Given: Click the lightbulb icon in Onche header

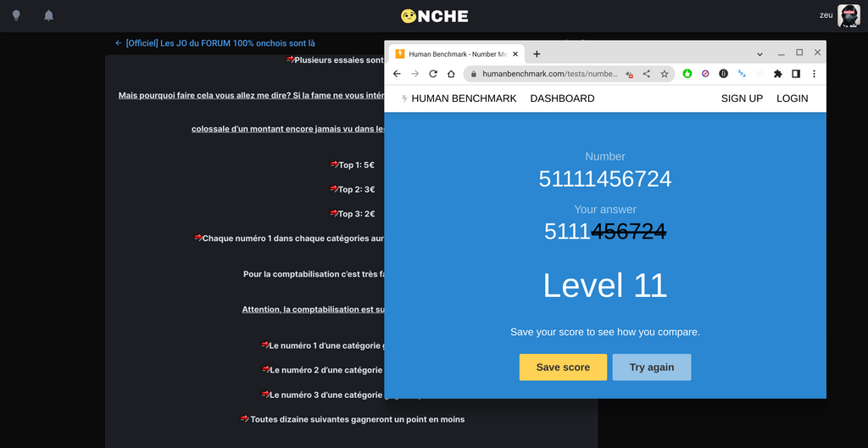Looking at the screenshot, I should 16,15.
